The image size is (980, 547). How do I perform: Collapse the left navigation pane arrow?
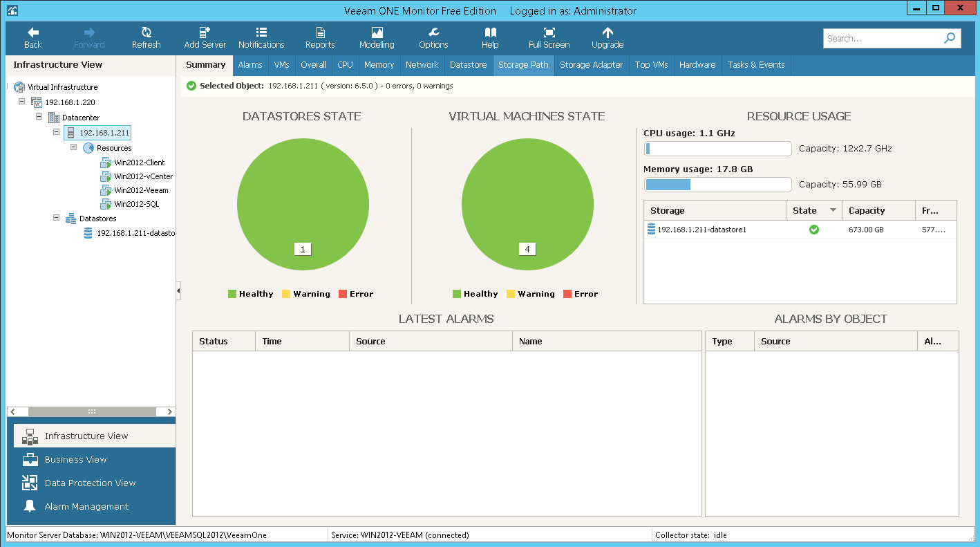pyautogui.click(x=178, y=291)
